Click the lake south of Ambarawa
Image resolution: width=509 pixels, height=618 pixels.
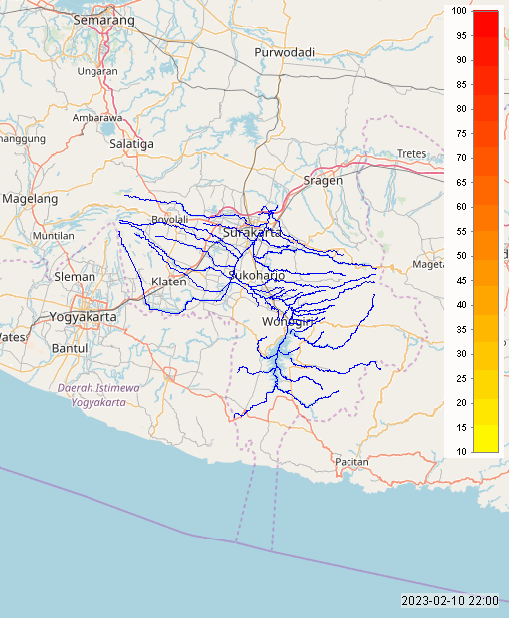(x=107, y=128)
